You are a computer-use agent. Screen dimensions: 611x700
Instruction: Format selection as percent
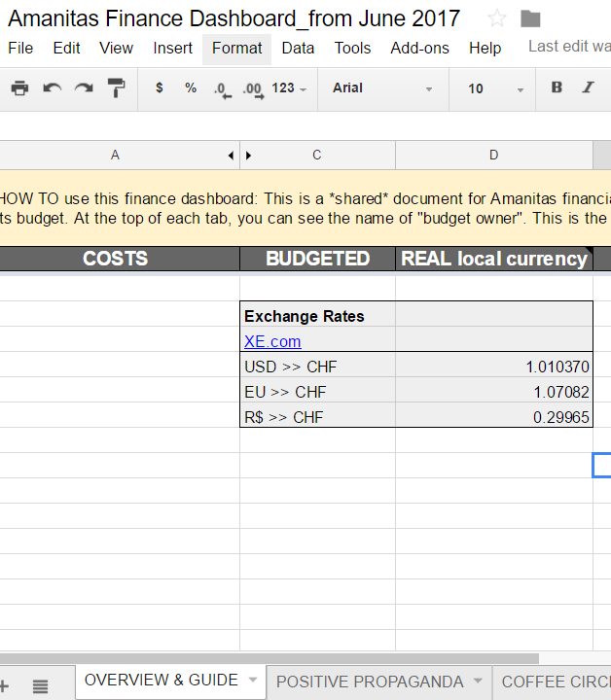[x=191, y=87]
